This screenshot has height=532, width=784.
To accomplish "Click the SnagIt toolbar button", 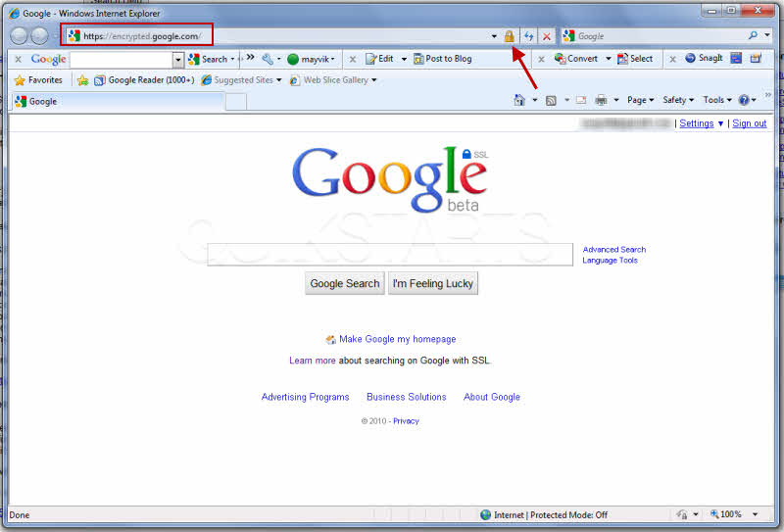I will coord(704,58).
